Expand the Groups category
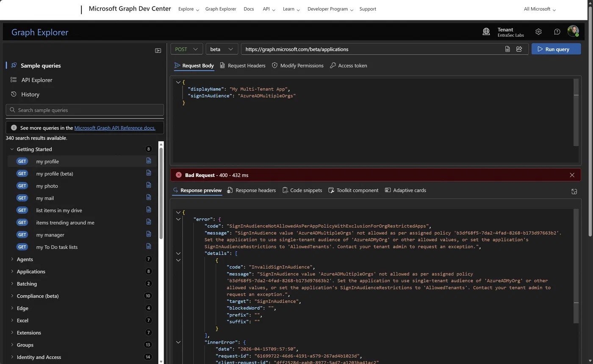 pyautogui.click(x=12, y=345)
